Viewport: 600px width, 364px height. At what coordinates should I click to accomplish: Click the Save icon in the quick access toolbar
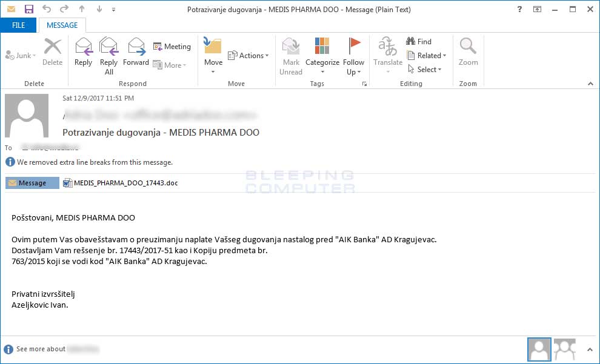click(x=28, y=9)
